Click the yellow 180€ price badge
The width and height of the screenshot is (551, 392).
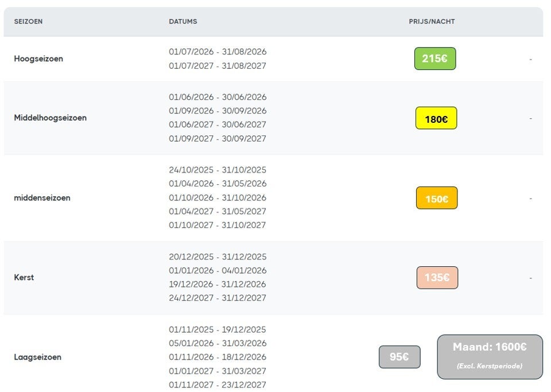(436, 118)
